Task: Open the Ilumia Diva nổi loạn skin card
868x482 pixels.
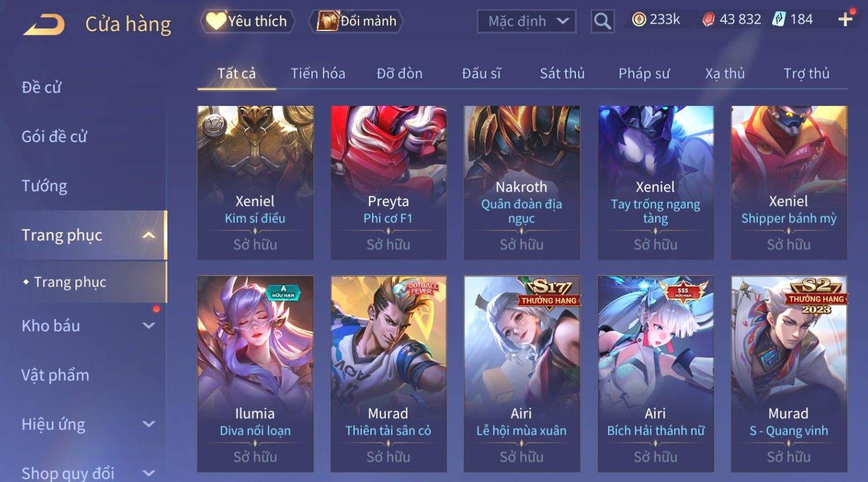Action: (255, 373)
